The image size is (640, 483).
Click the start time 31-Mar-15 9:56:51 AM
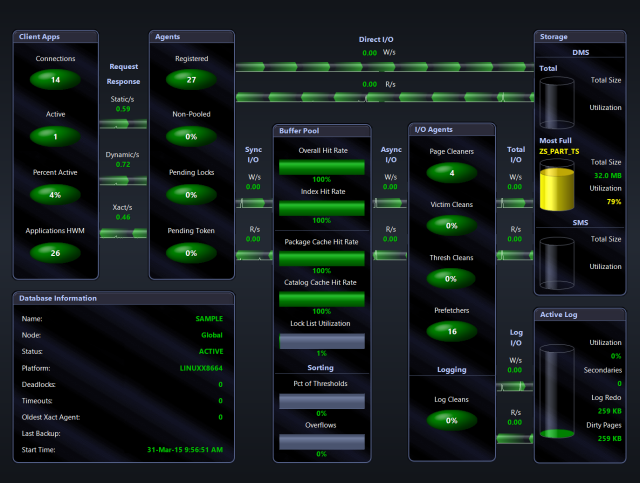(185, 450)
